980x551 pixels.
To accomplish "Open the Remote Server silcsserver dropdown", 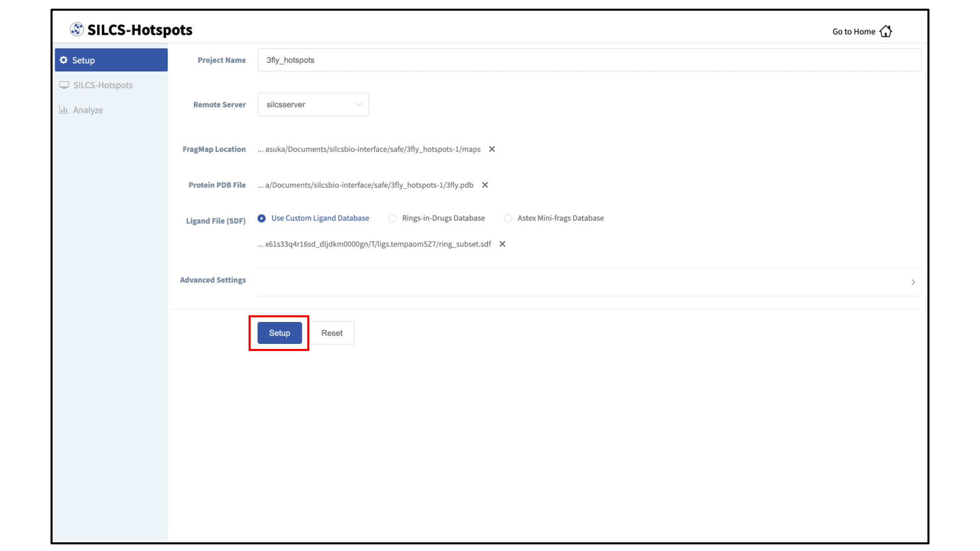I will click(313, 105).
